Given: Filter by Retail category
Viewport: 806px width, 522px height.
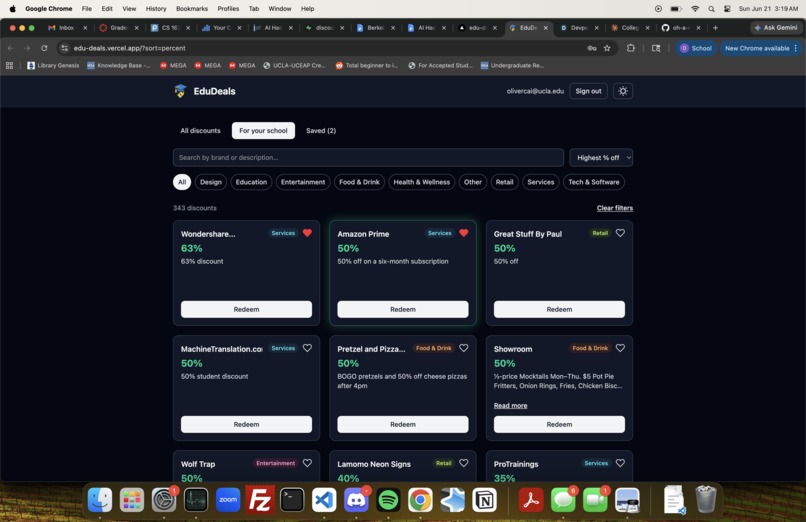Looking at the screenshot, I should tap(504, 182).
